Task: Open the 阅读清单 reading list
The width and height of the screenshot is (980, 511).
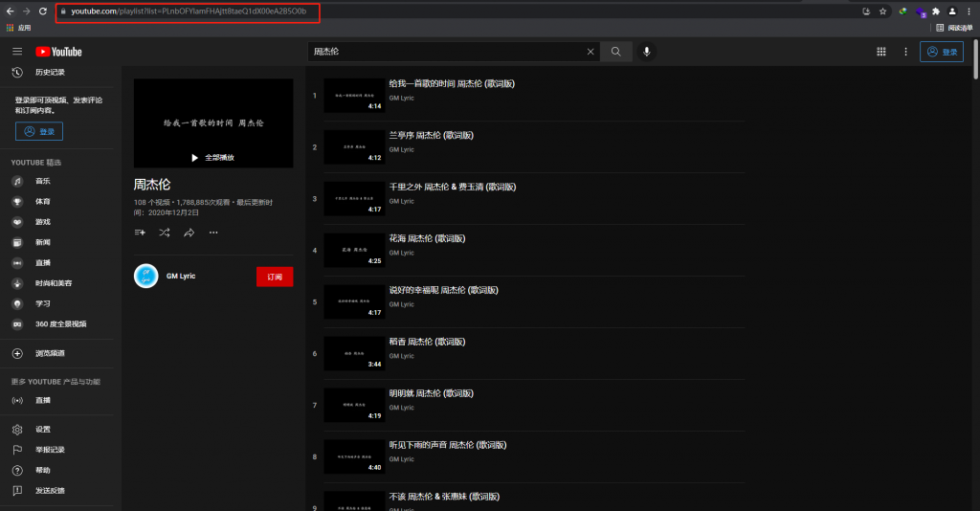Action: pos(954,28)
